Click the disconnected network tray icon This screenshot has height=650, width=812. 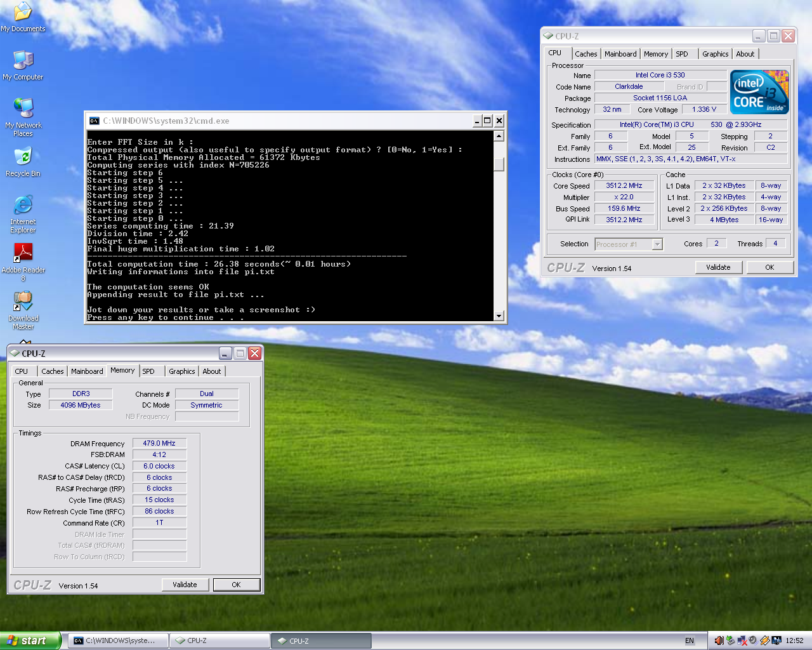742,640
